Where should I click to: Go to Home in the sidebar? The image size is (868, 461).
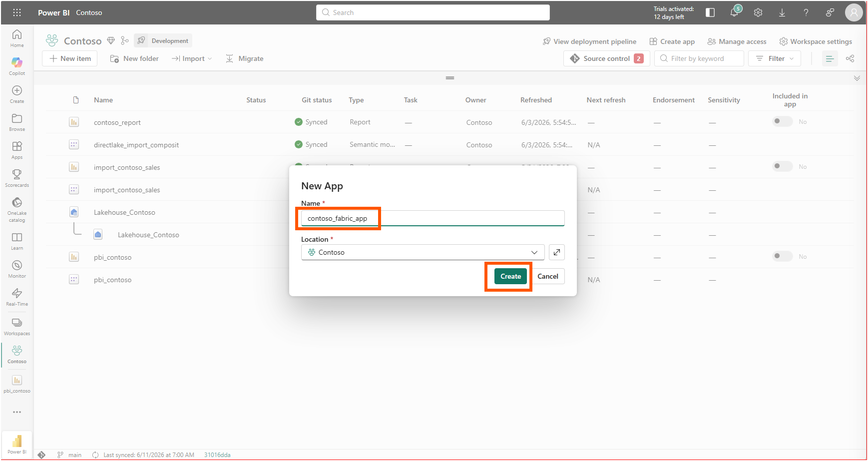[x=17, y=38]
